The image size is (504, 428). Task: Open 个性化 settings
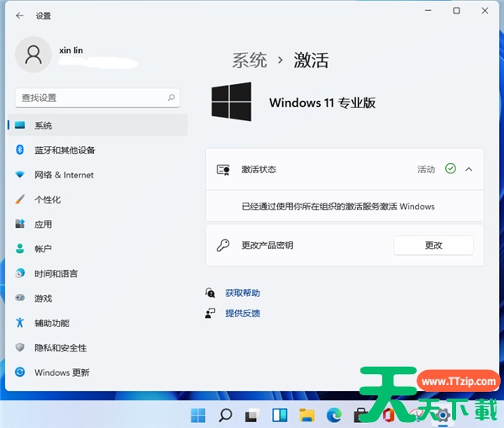[x=97, y=199]
